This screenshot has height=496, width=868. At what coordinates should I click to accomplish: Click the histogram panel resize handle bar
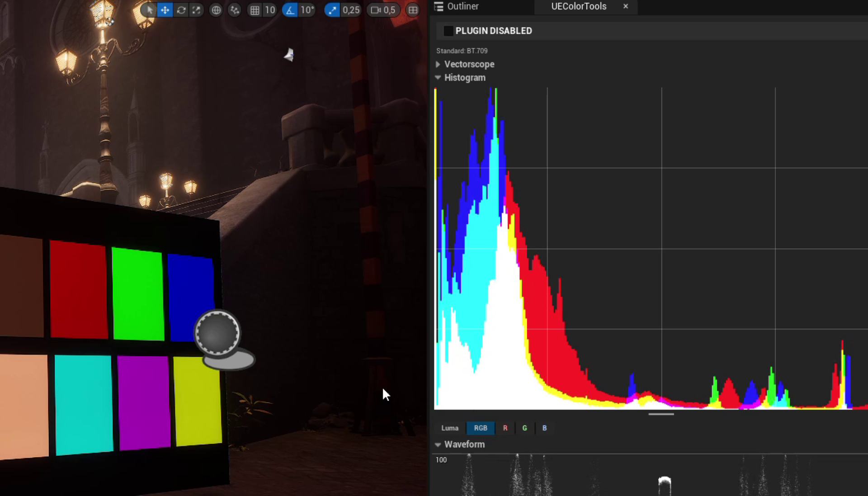coord(661,414)
